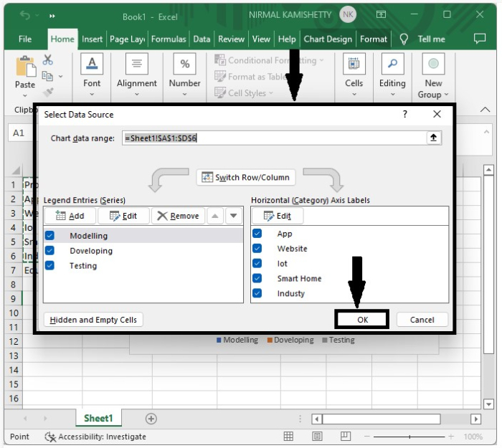This screenshot has height=448, width=502.
Task: Move selected series down arrow
Action: (x=233, y=216)
